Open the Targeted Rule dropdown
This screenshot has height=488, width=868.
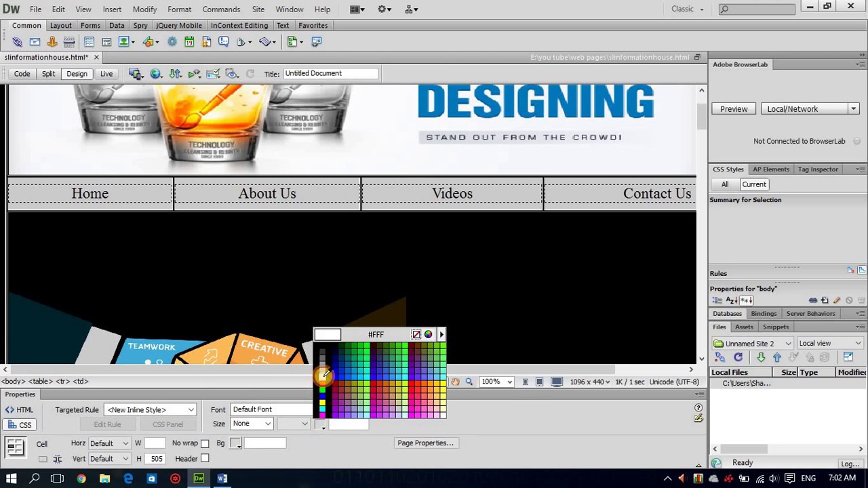[x=150, y=410]
